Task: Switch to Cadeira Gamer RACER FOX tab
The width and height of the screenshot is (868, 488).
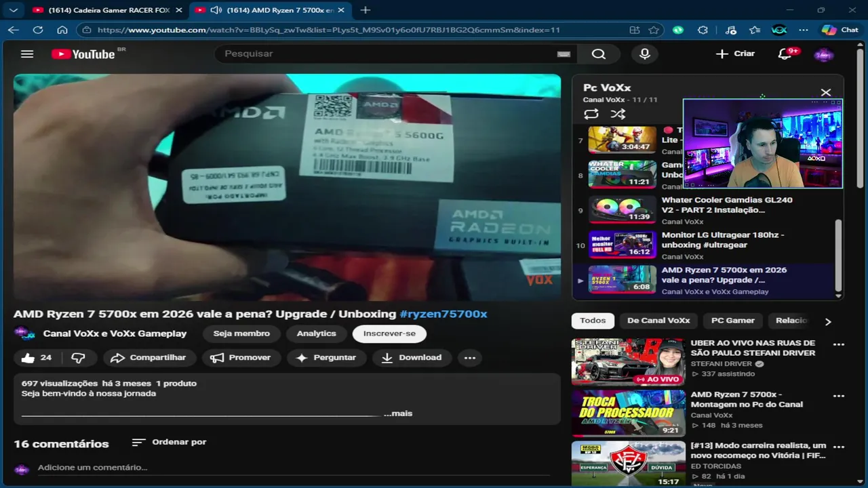Action: [x=107, y=10]
